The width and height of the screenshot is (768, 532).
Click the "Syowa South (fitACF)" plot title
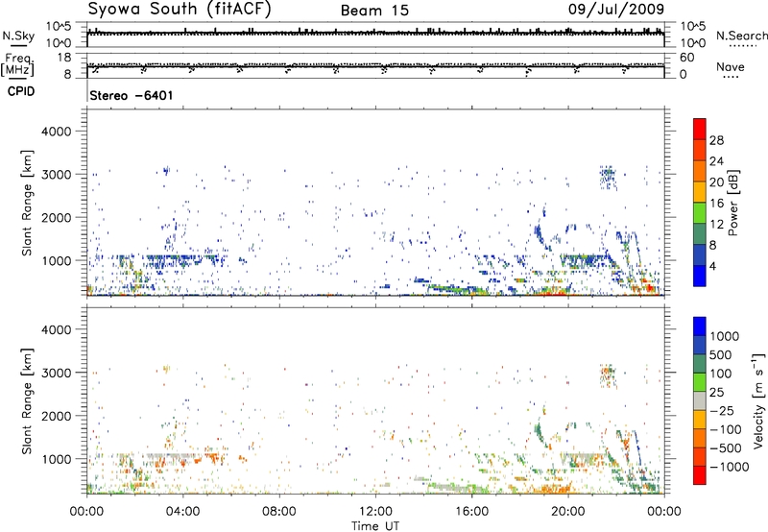179,9
